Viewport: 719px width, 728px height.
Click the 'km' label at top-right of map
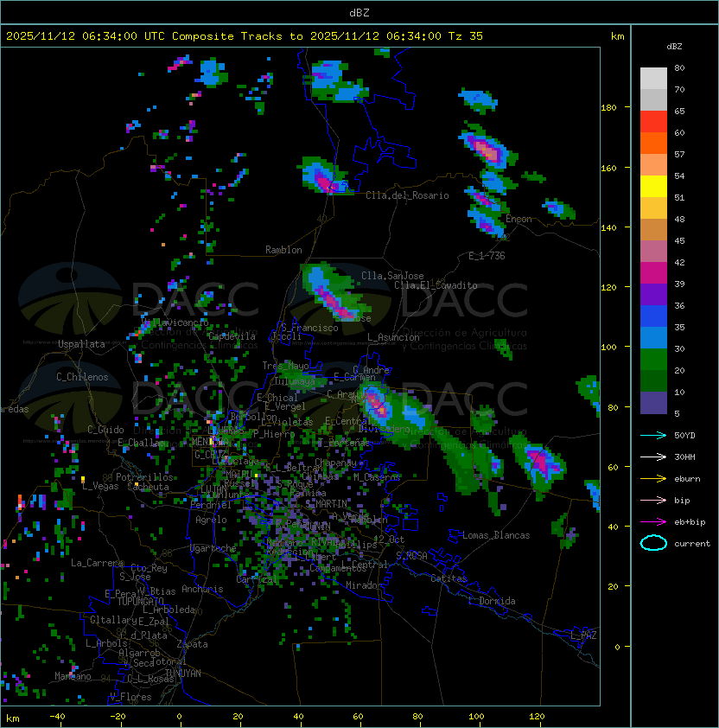pos(617,36)
